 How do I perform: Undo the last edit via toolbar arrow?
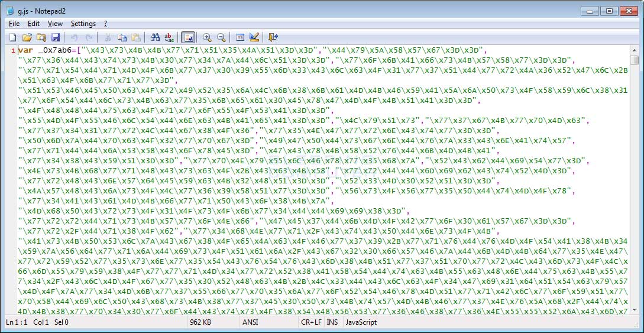click(75, 37)
